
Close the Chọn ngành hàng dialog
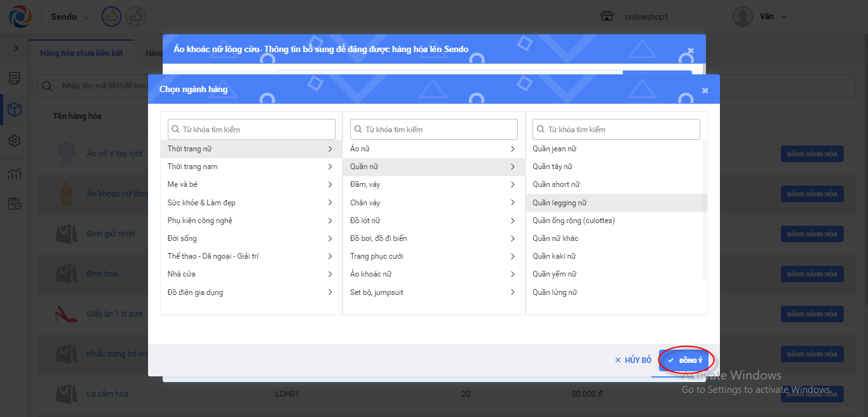(x=705, y=90)
